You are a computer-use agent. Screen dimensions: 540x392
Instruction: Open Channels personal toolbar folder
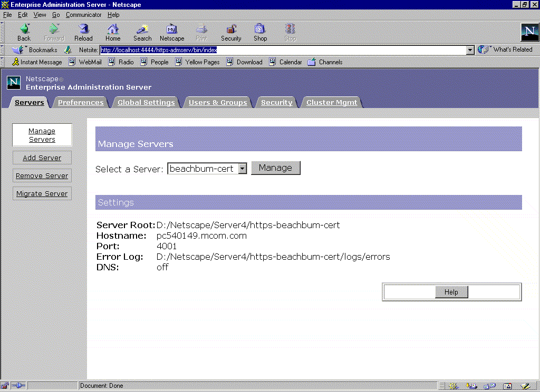pyautogui.click(x=325, y=62)
